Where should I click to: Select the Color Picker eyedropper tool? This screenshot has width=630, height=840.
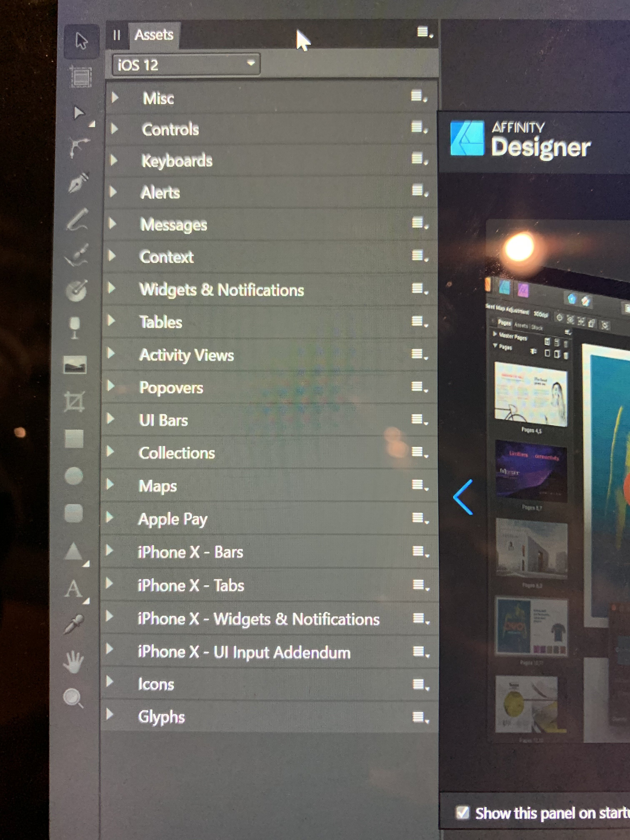pos(74,625)
